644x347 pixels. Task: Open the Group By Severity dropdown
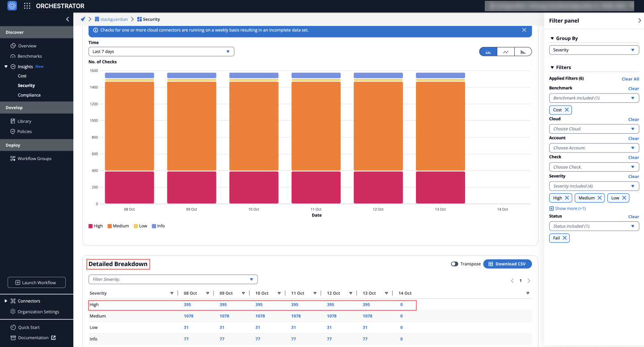593,50
